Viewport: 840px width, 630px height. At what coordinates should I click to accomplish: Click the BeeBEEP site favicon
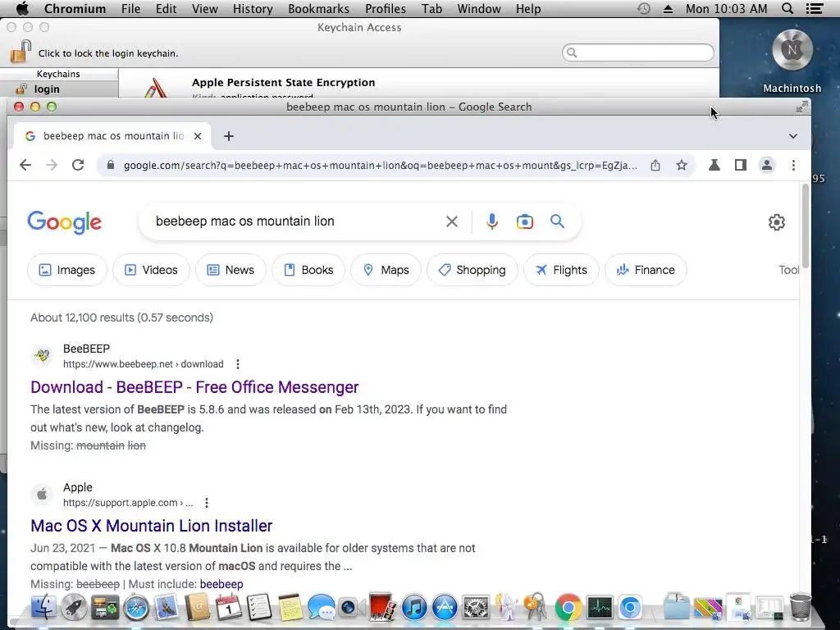coord(42,355)
